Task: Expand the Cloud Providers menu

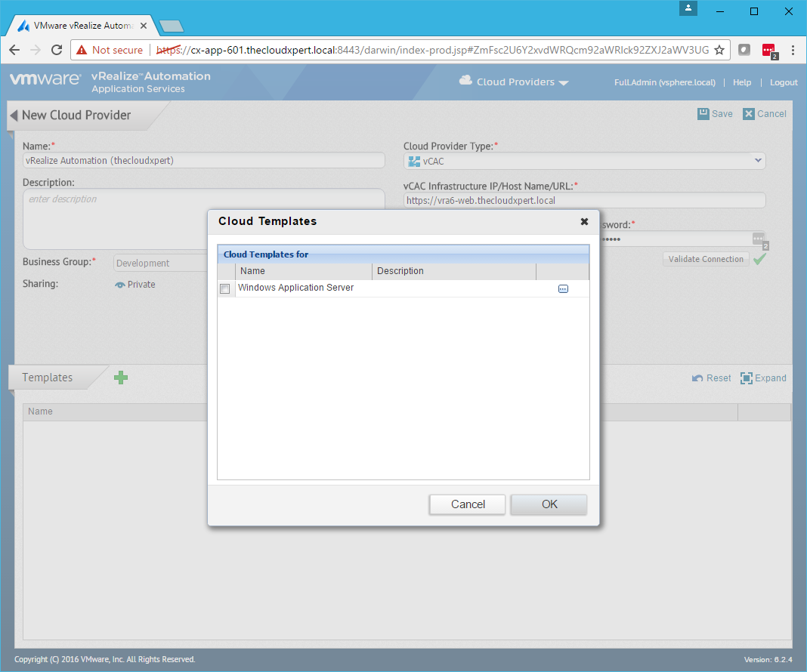Action: pyautogui.click(x=514, y=82)
